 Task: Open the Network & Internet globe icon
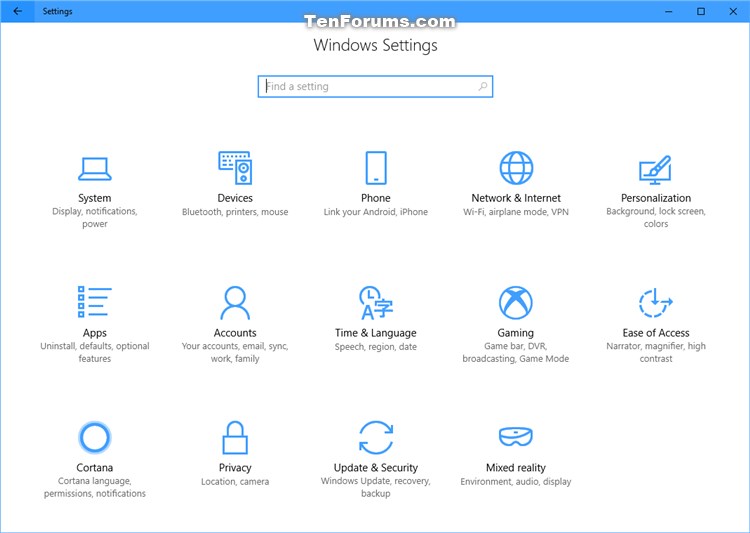(x=516, y=167)
